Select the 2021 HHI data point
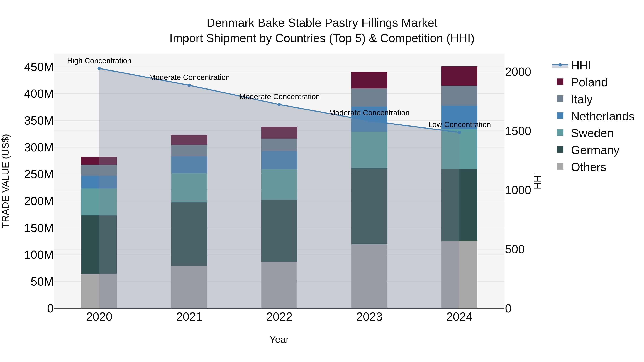Viewport: 644px width, 362px height. 189,85
